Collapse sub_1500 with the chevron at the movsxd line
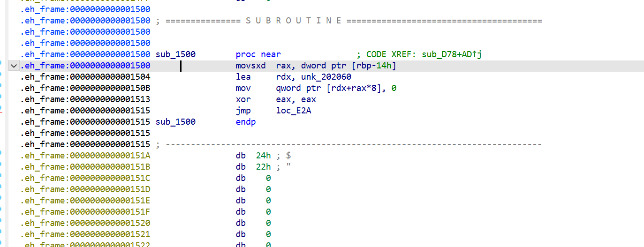 tap(14, 66)
